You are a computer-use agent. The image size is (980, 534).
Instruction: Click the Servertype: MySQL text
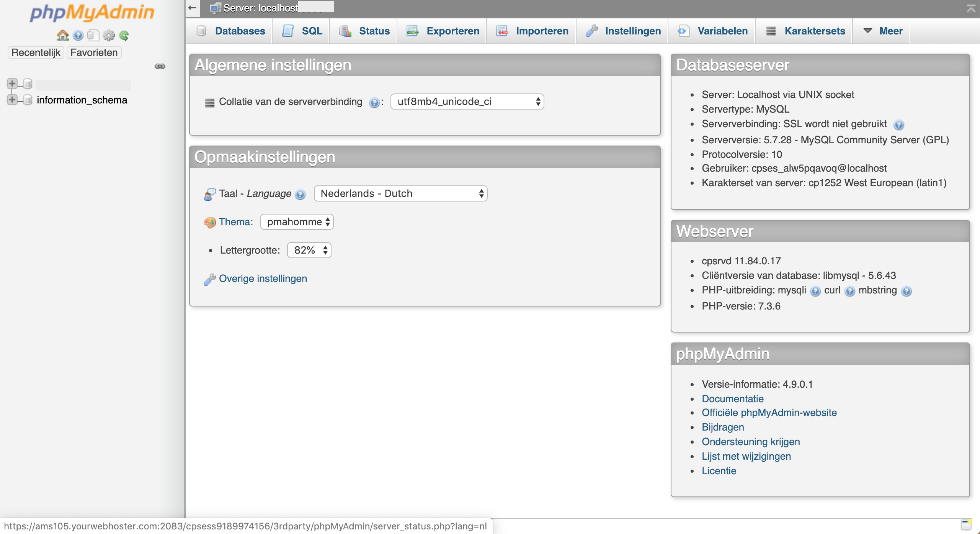[746, 109]
